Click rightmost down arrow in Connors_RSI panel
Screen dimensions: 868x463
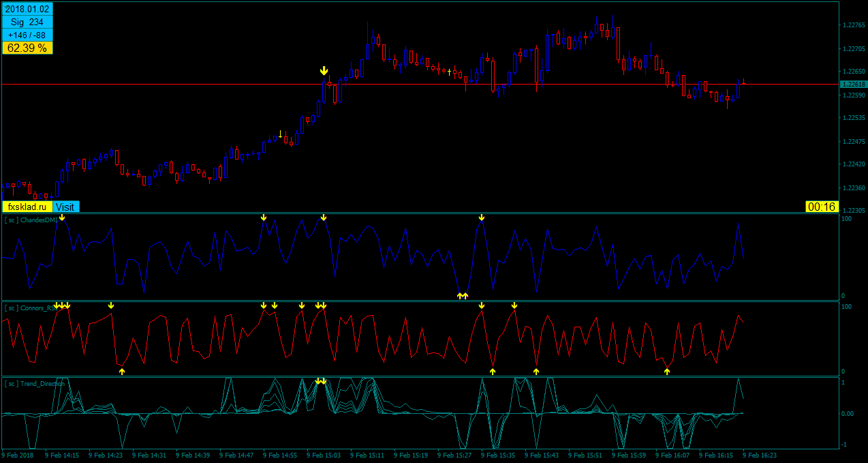point(514,305)
